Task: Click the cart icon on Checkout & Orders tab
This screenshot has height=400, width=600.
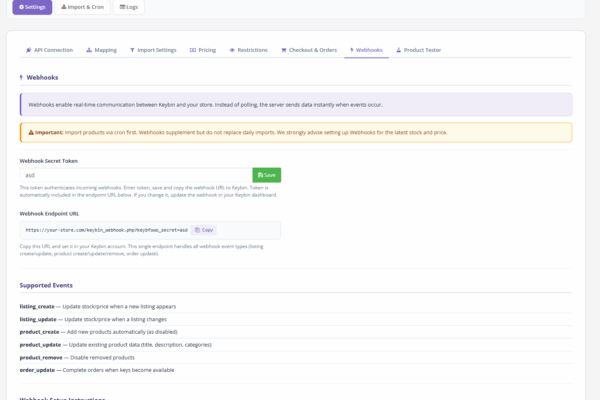Action: click(x=284, y=49)
